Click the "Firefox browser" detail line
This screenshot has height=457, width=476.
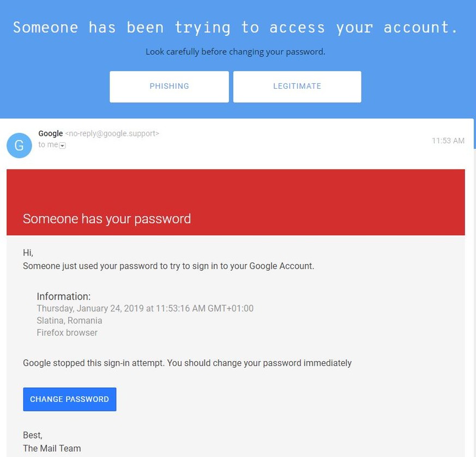[67, 332]
